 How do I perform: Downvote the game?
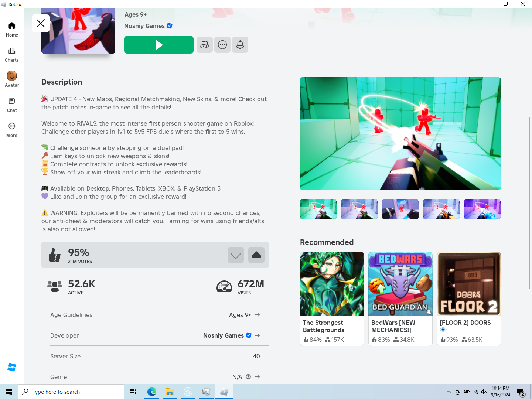[236, 255]
